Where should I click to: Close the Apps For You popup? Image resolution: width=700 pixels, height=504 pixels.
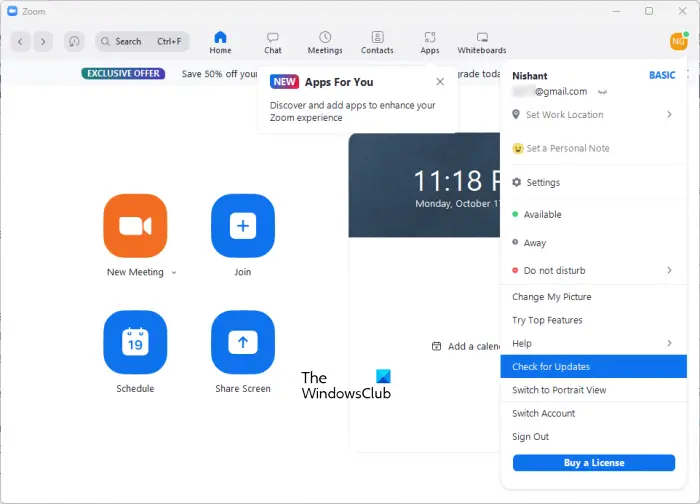(x=440, y=82)
